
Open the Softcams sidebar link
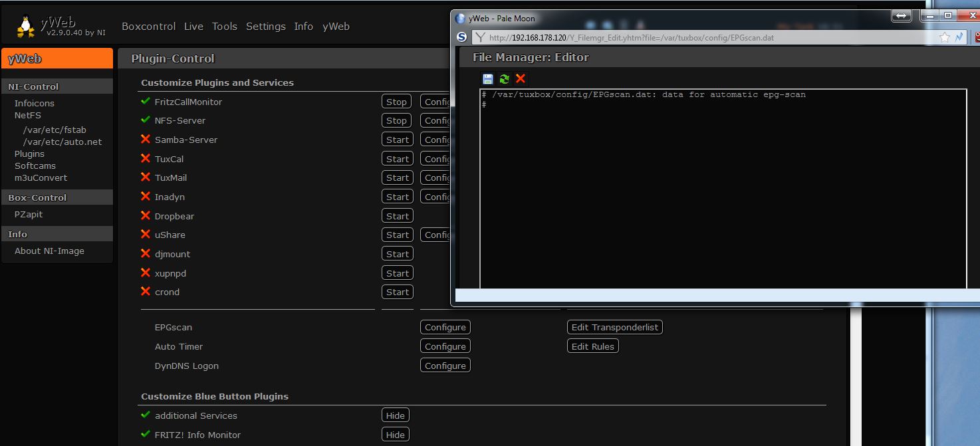tap(35, 166)
